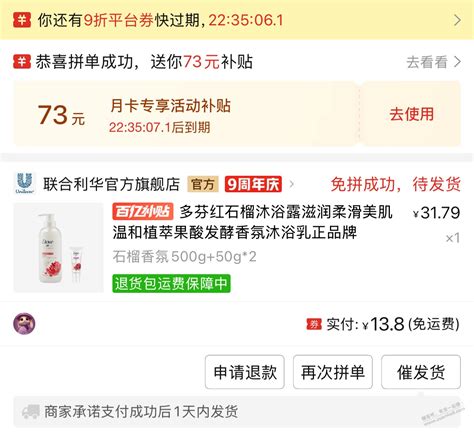Click the 申请退款 refund button

[x=245, y=372]
